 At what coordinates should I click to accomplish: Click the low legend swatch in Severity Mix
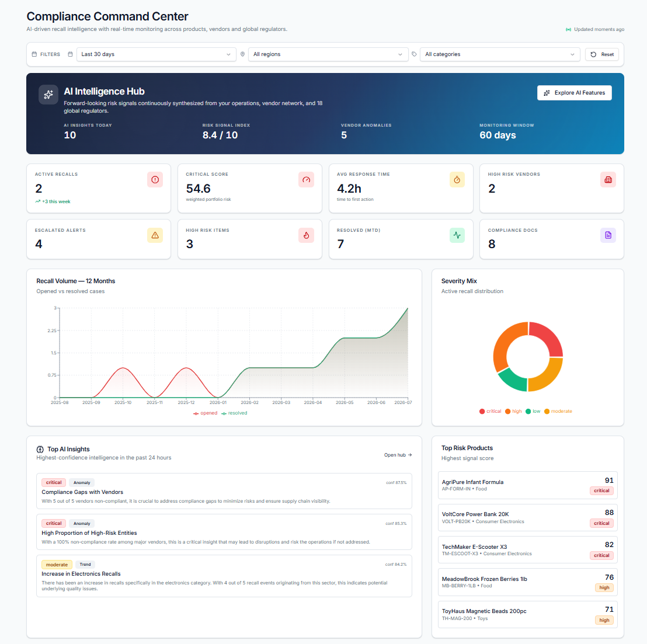[528, 411]
